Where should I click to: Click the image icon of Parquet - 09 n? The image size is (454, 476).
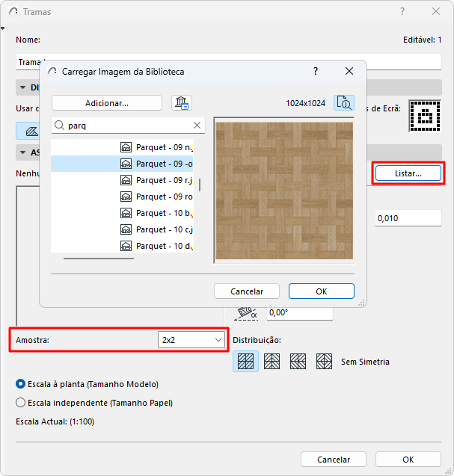[x=126, y=147]
